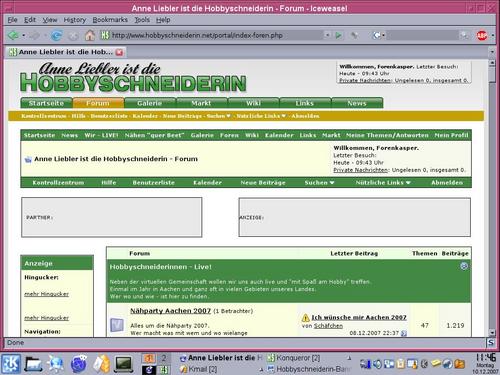500x375 pixels.
Task: Collapse the Hobbyschneiderinnen – Live! category icon
Action: [x=464, y=266]
